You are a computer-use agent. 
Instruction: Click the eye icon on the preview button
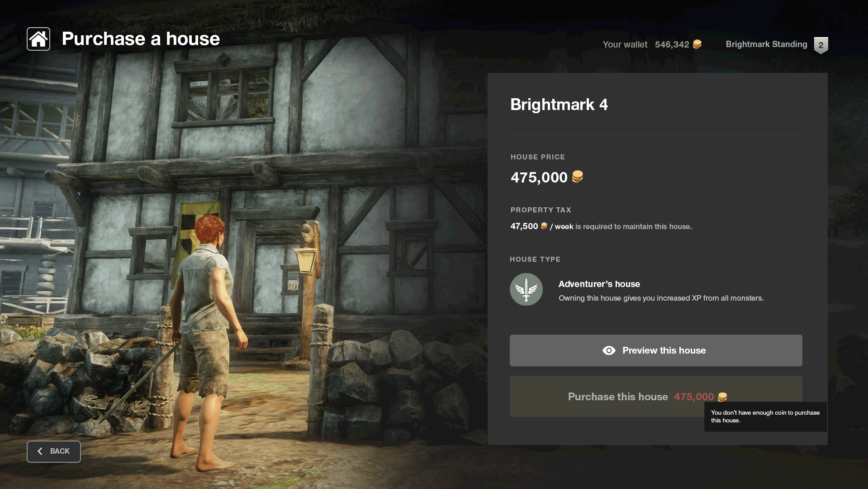coord(609,350)
